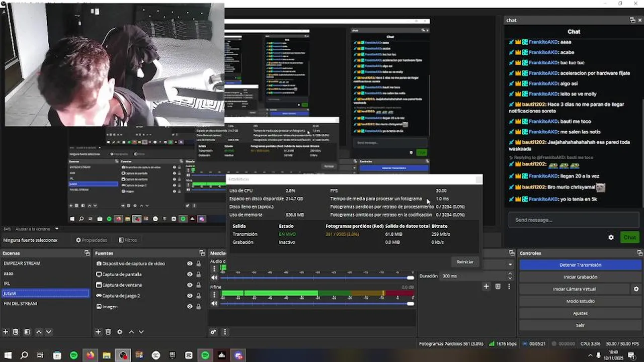Open audio mixer three-dot menu at the bottom
Image resolution: width=644 pixels, height=362 pixels.
[225, 332]
